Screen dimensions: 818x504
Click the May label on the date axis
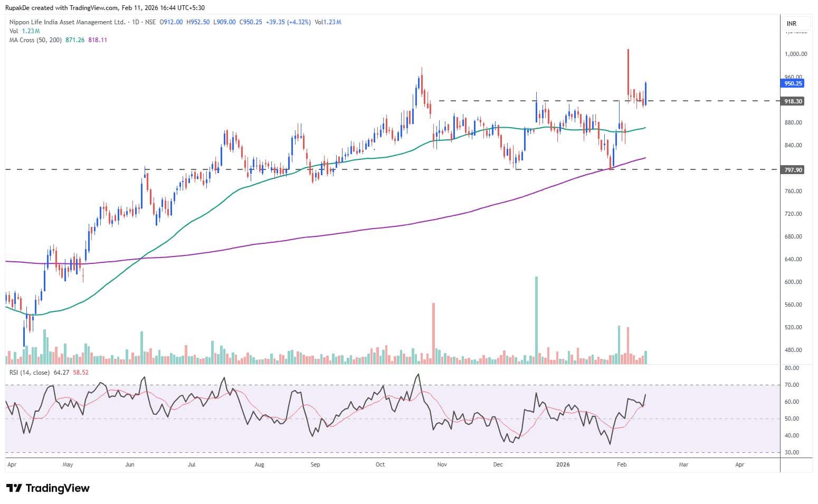click(x=68, y=465)
